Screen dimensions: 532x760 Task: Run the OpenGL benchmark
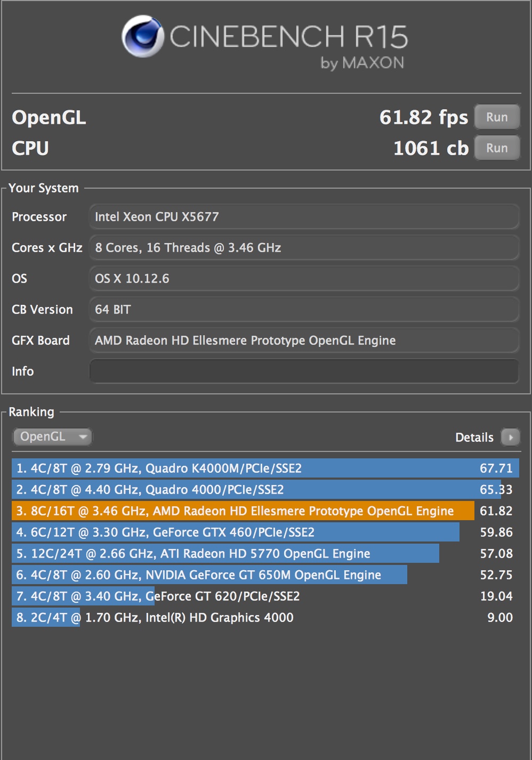497,117
